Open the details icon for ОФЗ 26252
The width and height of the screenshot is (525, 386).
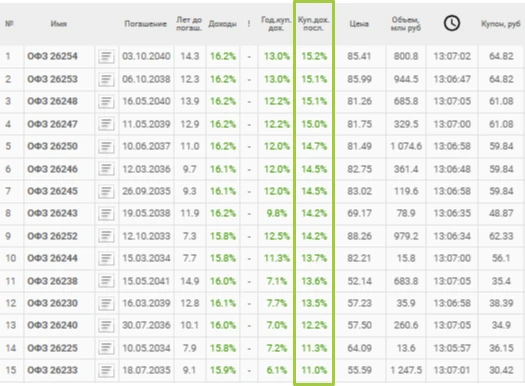click(x=106, y=236)
